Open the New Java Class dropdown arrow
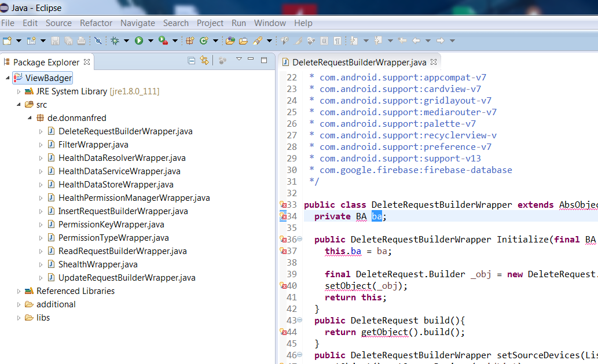This screenshot has height=364, width=598. (x=215, y=41)
